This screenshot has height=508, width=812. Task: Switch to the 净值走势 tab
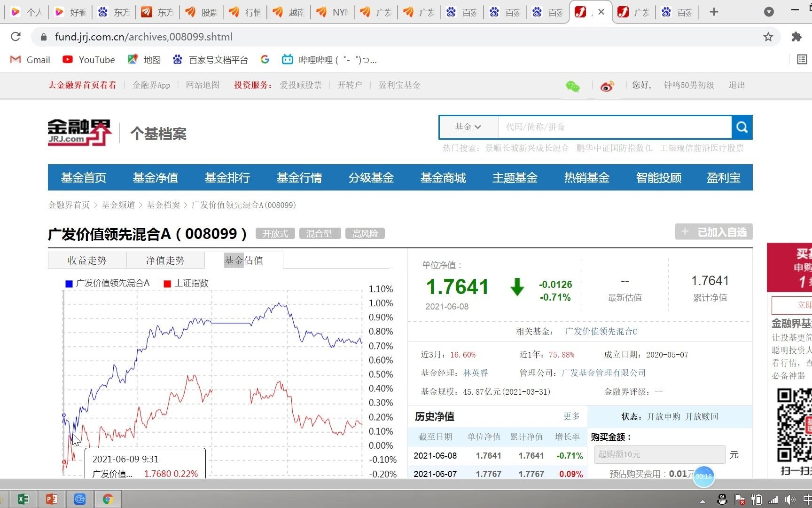click(x=165, y=260)
